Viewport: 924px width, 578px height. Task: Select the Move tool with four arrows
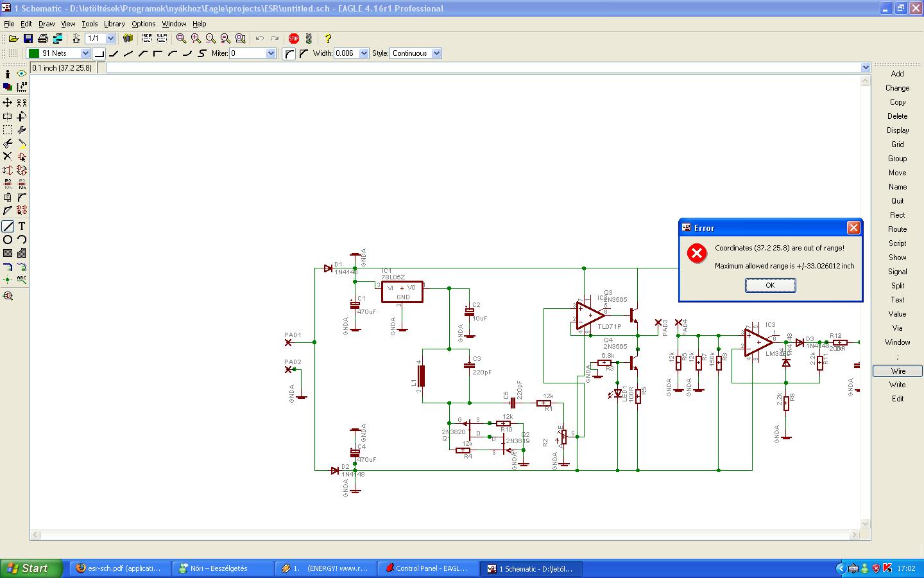click(8, 102)
